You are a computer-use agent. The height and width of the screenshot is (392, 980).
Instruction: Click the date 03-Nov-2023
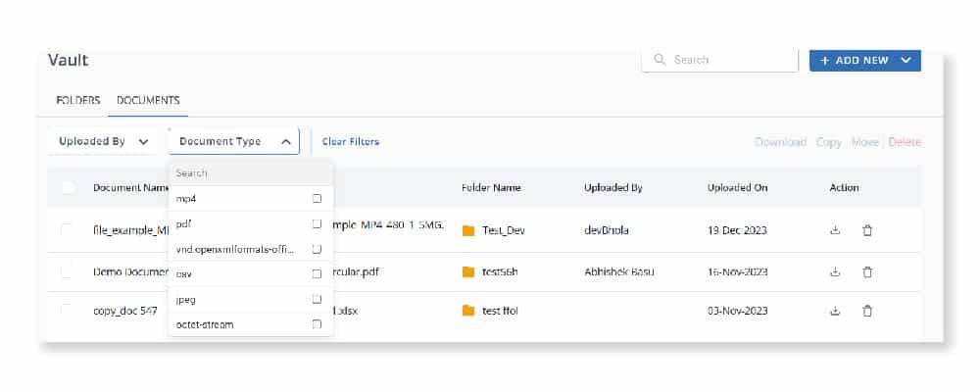click(738, 311)
